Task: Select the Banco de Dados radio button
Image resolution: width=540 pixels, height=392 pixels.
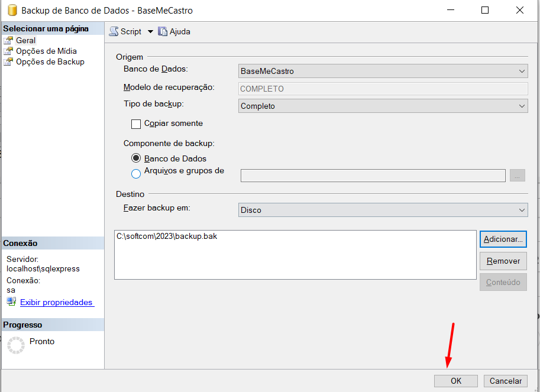Action: (136, 158)
